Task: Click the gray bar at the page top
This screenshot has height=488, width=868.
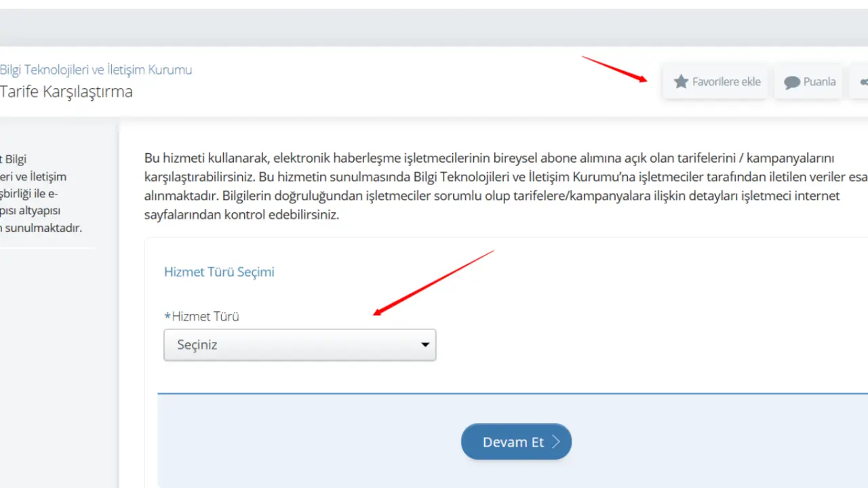Action: point(434,27)
